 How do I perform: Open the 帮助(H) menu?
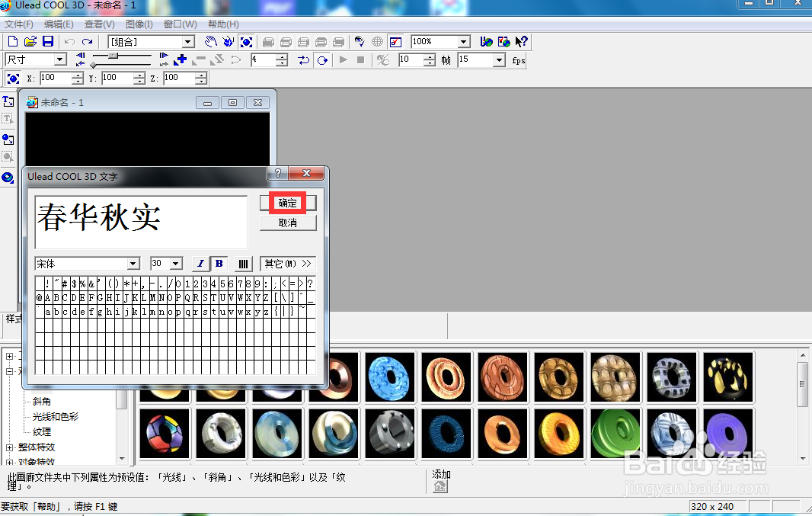tap(223, 24)
